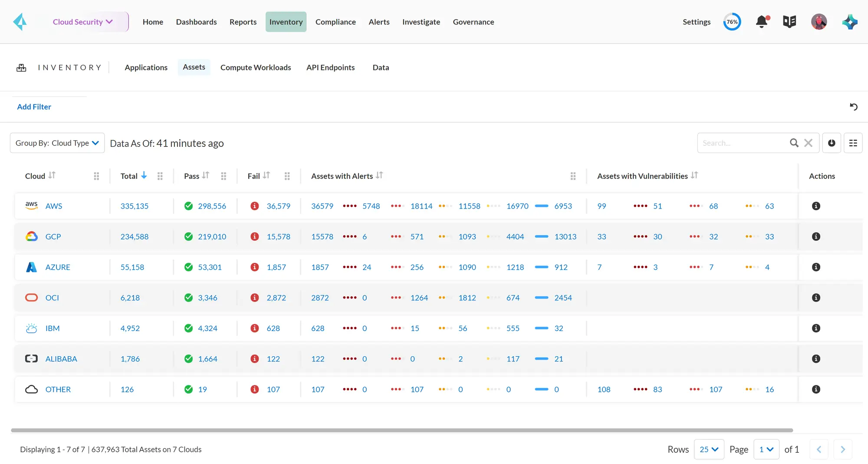Image resolution: width=868 pixels, height=464 pixels.
Task: Open the download table data icon
Action: coord(832,143)
